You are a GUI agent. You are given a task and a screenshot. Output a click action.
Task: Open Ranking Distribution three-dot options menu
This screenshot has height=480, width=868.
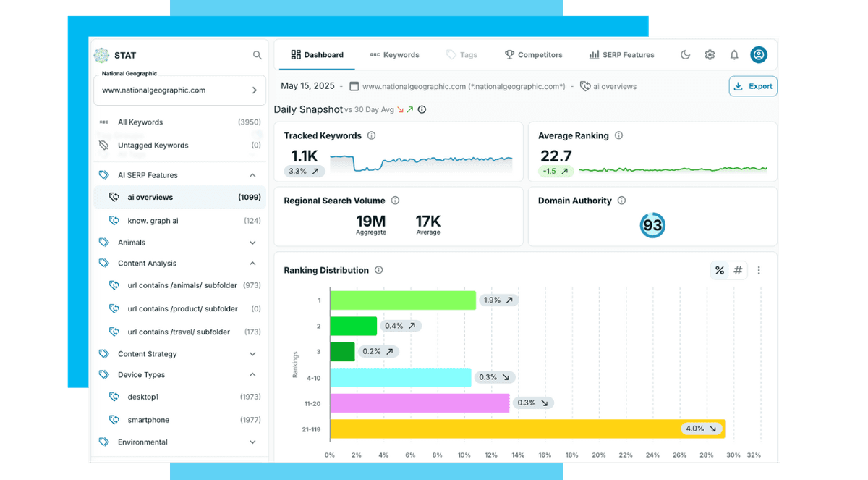[759, 270]
